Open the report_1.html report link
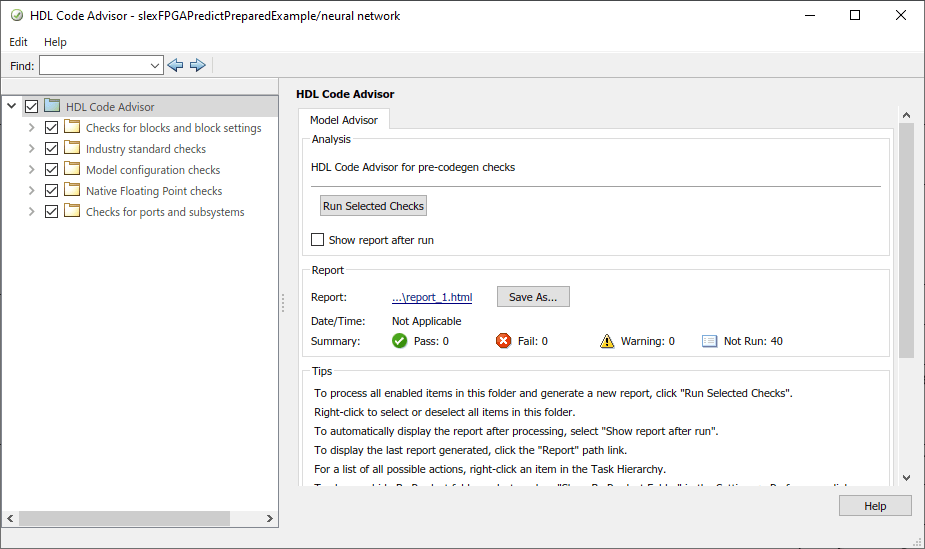Screen dimensions: 925x549 [431, 297]
